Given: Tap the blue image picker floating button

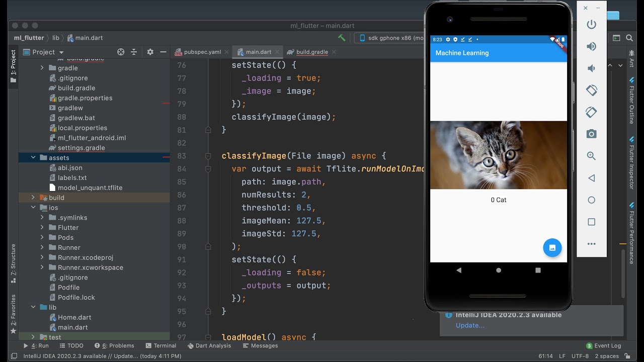Looking at the screenshot, I should click(552, 247).
